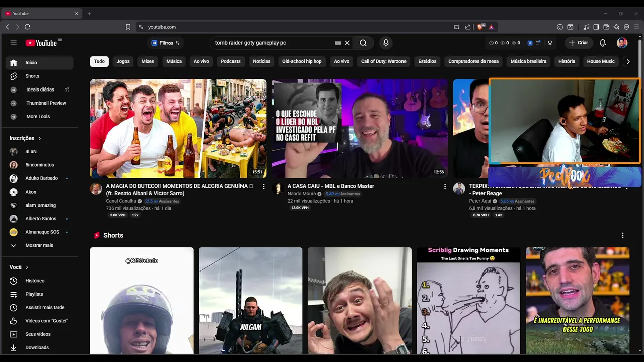Open the 4LaN channel subscription
The height and width of the screenshot is (362, 644).
[x=40, y=151]
